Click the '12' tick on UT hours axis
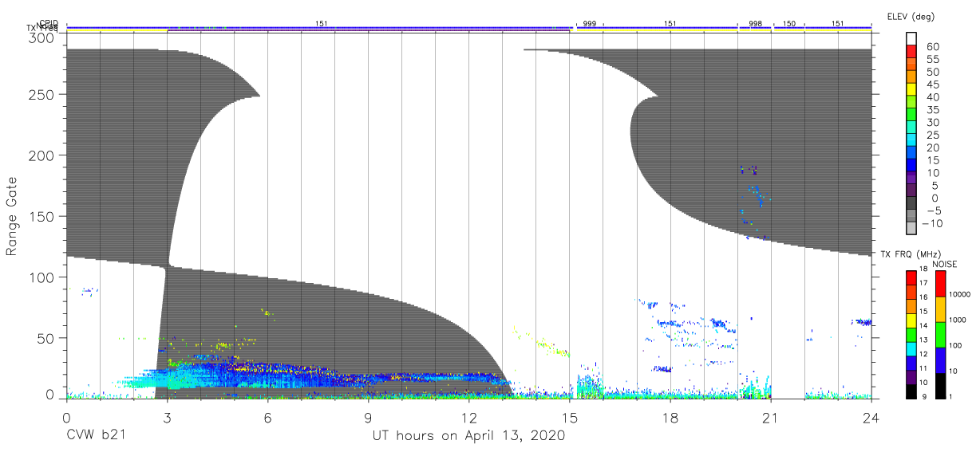Image resolution: width=980 pixels, height=452 pixels. tap(469, 416)
